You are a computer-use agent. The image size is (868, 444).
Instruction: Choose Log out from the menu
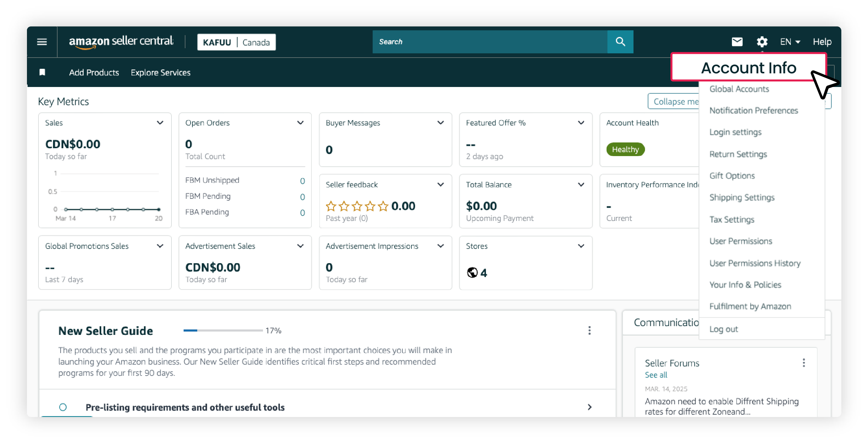[x=723, y=329]
